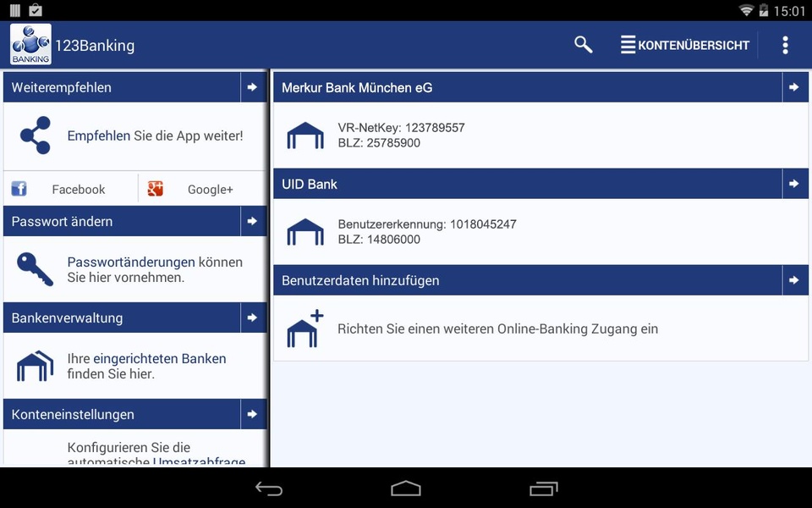Image resolution: width=812 pixels, height=508 pixels.
Task: Open the UID Bank arrow
Action: [794, 184]
